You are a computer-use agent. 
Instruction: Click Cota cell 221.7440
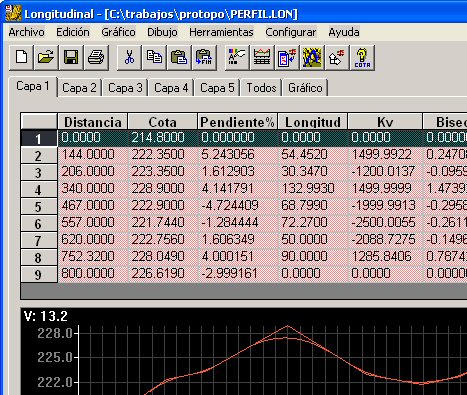(163, 223)
